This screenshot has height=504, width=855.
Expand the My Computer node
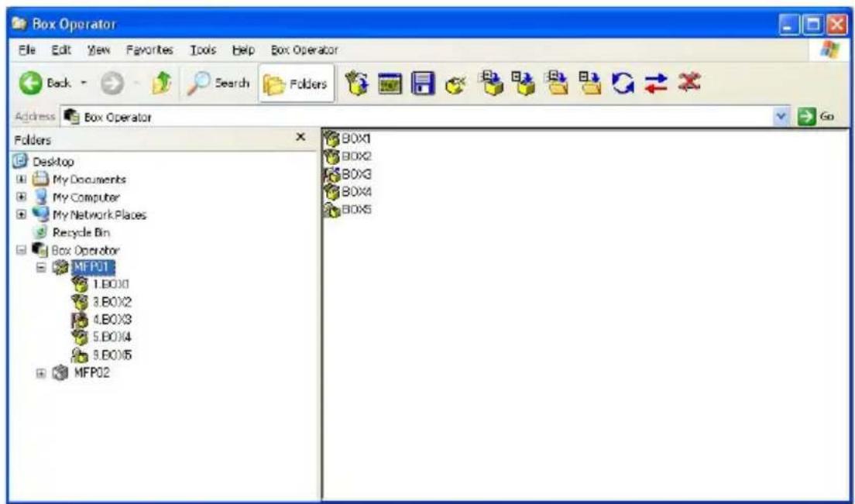pos(21,197)
